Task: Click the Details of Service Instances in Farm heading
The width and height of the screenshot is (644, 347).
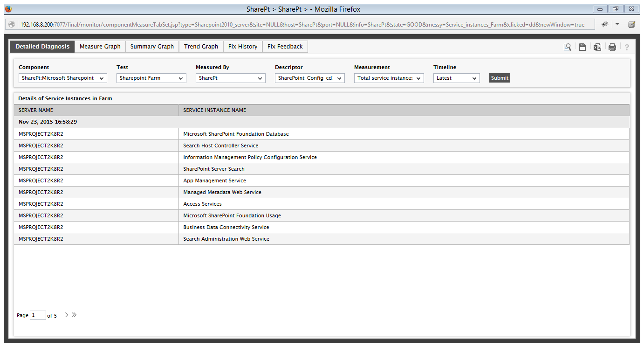Action: click(x=65, y=98)
